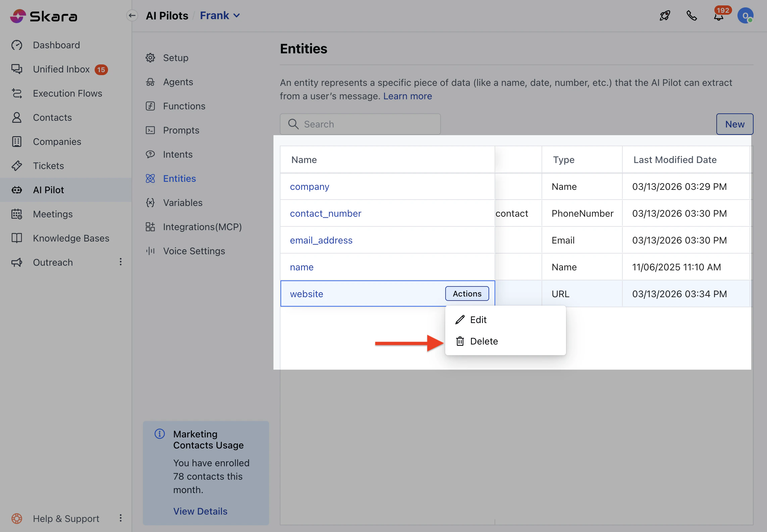
Task: Open the phone dialer icon
Action: (692, 16)
